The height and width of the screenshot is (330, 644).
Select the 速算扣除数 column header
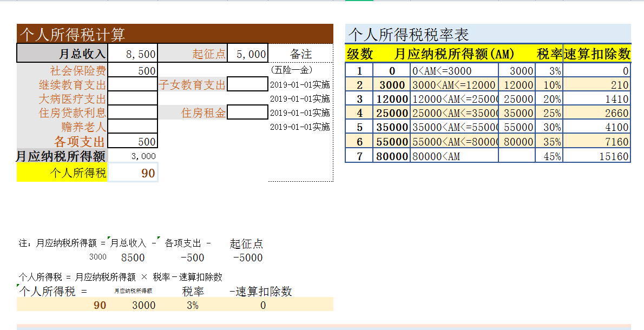click(x=597, y=54)
